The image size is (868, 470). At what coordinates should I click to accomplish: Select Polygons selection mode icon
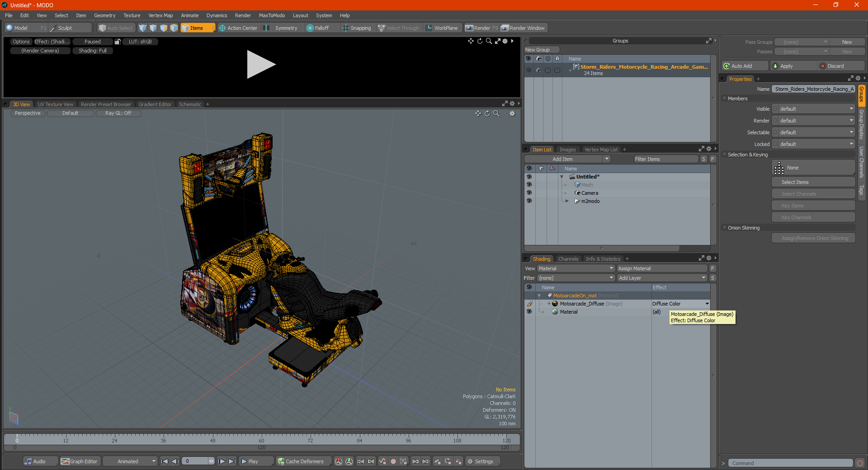pos(164,28)
